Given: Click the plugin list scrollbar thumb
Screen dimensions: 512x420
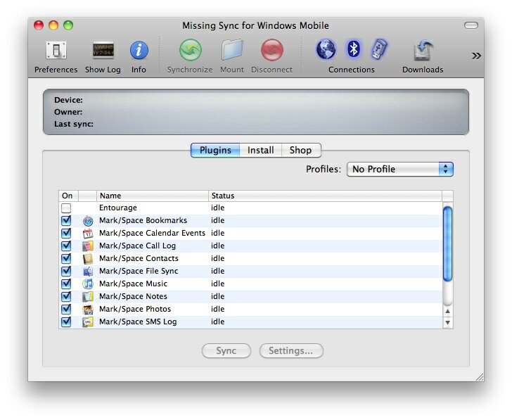Looking at the screenshot, I should [448, 243].
